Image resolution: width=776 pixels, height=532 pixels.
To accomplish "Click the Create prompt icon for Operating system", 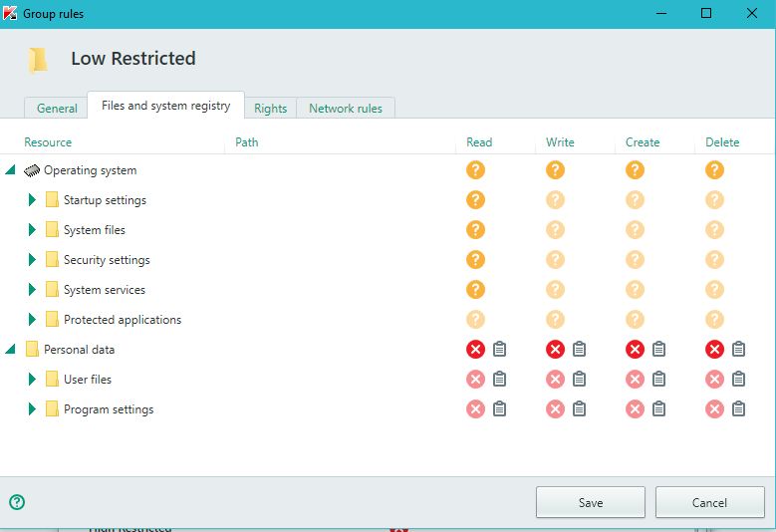I will [x=635, y=170].
